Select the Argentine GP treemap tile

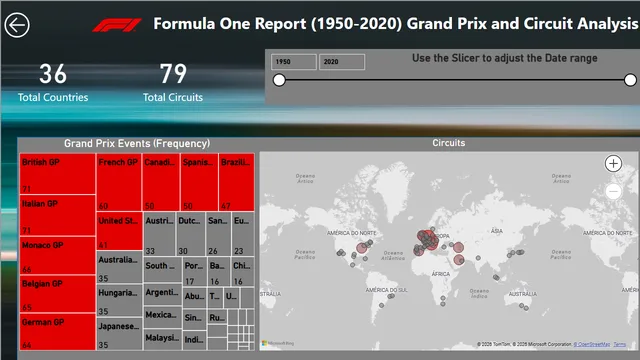[x=162, y=294]
